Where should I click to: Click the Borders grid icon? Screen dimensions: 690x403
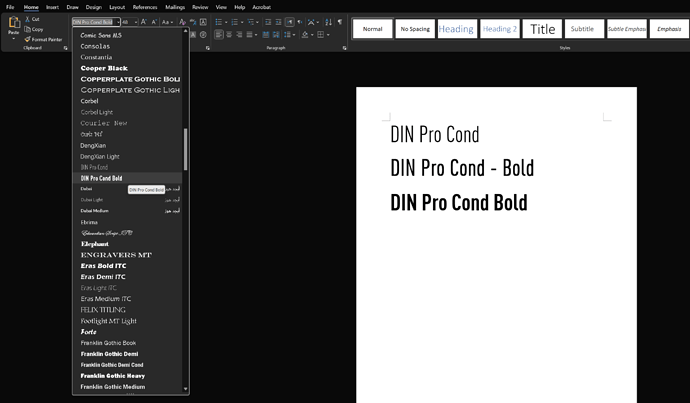[320, 34]
